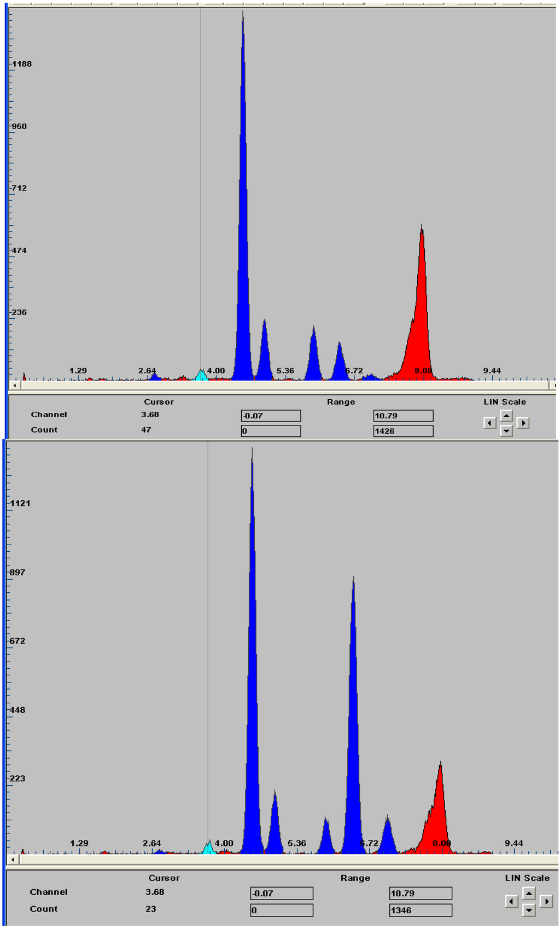Click the count minimum field in lower panel
This screenshot has height=928, width=560.
[282, 911]
